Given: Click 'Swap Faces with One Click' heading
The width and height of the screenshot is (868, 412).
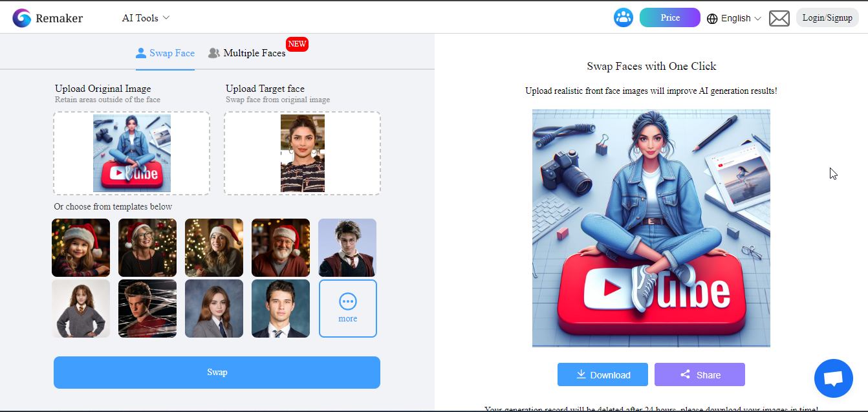Looking at the screenshot, I should 651,66.
